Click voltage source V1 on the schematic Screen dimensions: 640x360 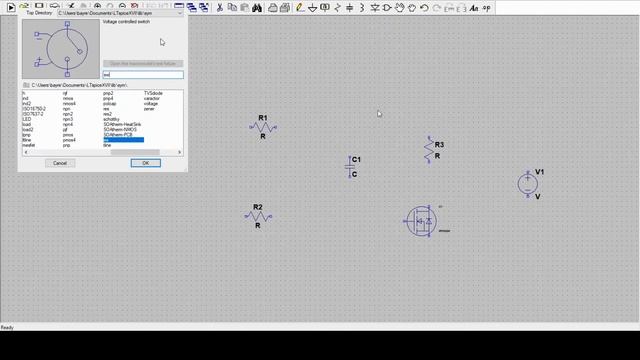click(528, 184)
